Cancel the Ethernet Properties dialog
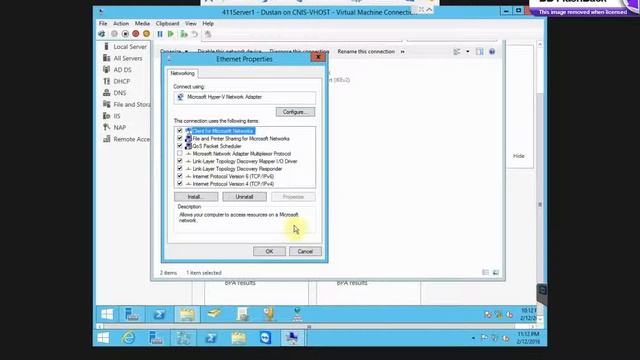 pos(305,251)
